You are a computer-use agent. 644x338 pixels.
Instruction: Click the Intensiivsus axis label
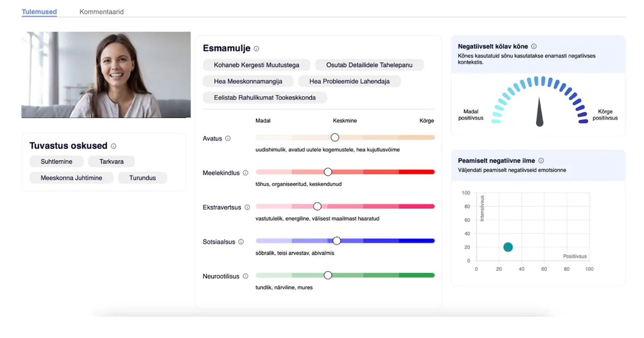[x=482, y=208]
